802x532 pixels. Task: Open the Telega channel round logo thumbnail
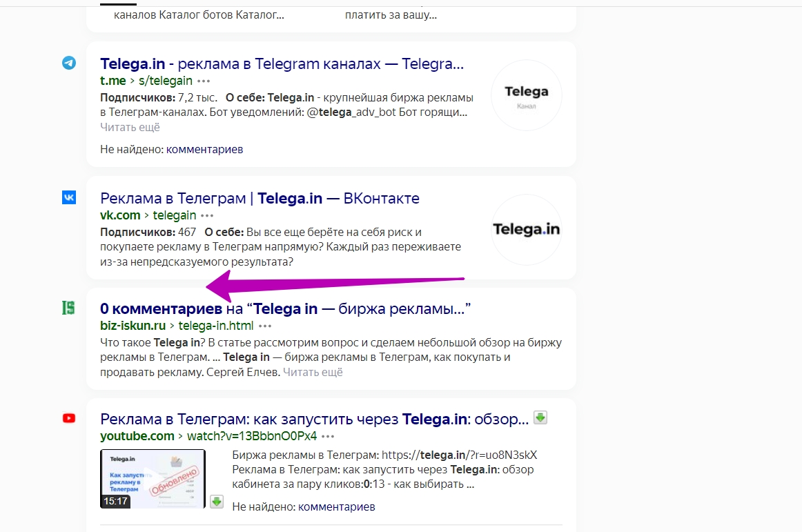(x=527, y=95)
